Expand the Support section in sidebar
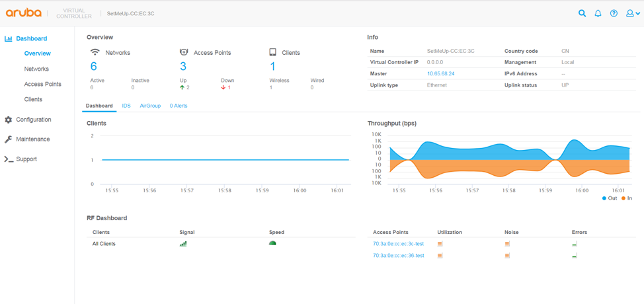 click(26, 159)
